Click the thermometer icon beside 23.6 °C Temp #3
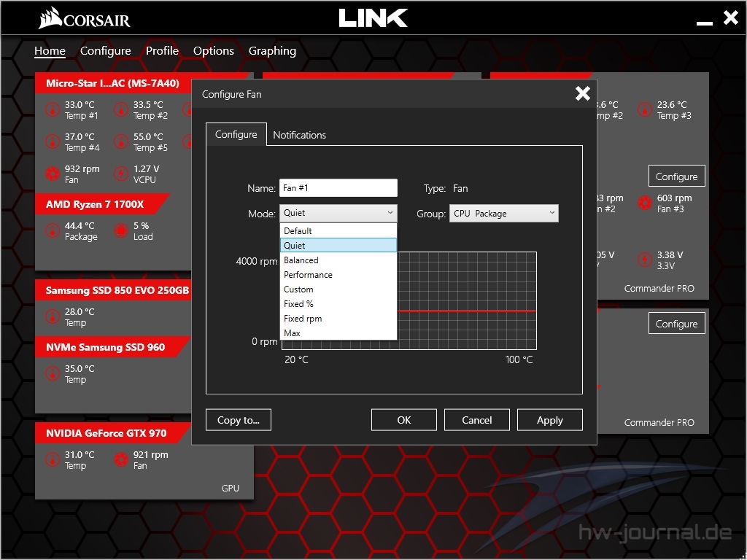This screenshot has height=560, width=747. pos(645,109)
